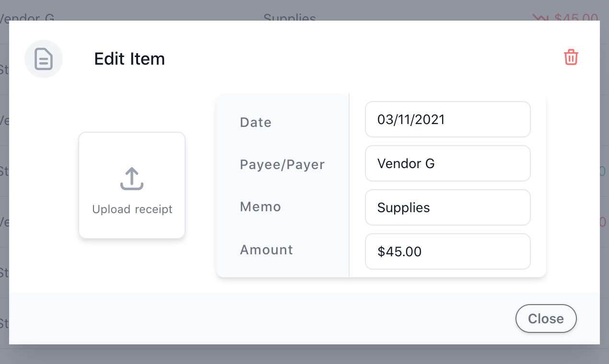Click the upload arrow icon
The image size is (609, 364).
(132, 179)
